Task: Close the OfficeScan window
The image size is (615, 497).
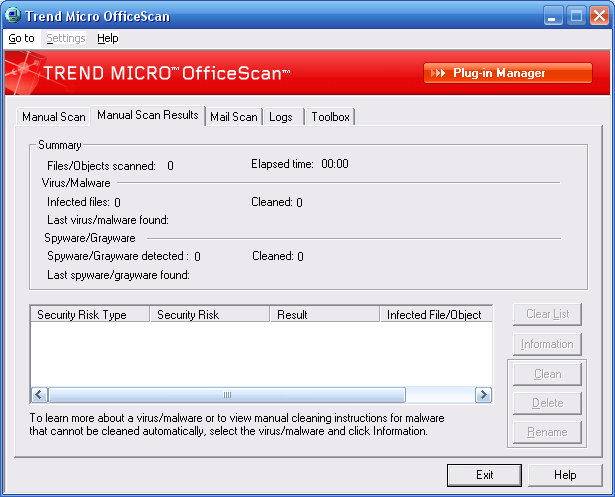Action: [x=600, y=16]
